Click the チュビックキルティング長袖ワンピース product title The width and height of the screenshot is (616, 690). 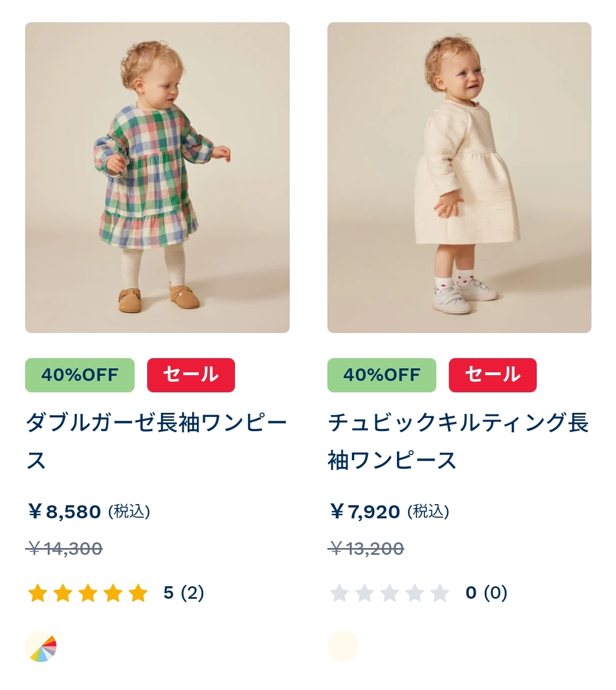458,441
